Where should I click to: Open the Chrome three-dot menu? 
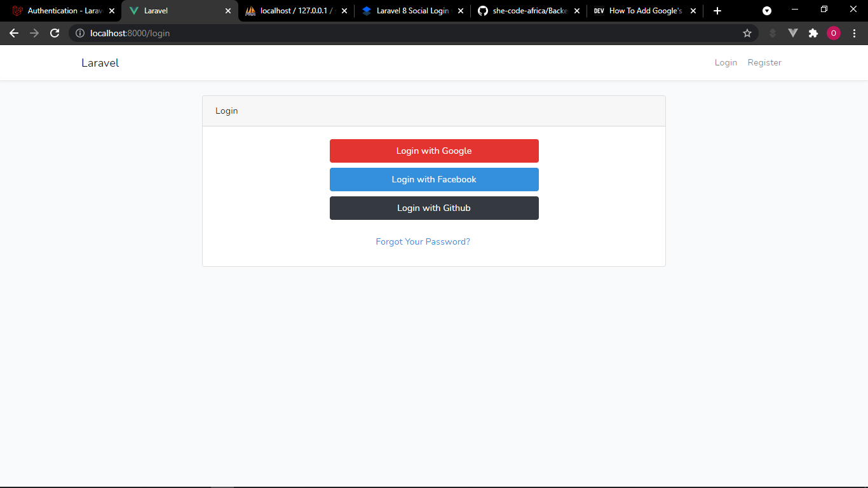(x=855, y=33)
